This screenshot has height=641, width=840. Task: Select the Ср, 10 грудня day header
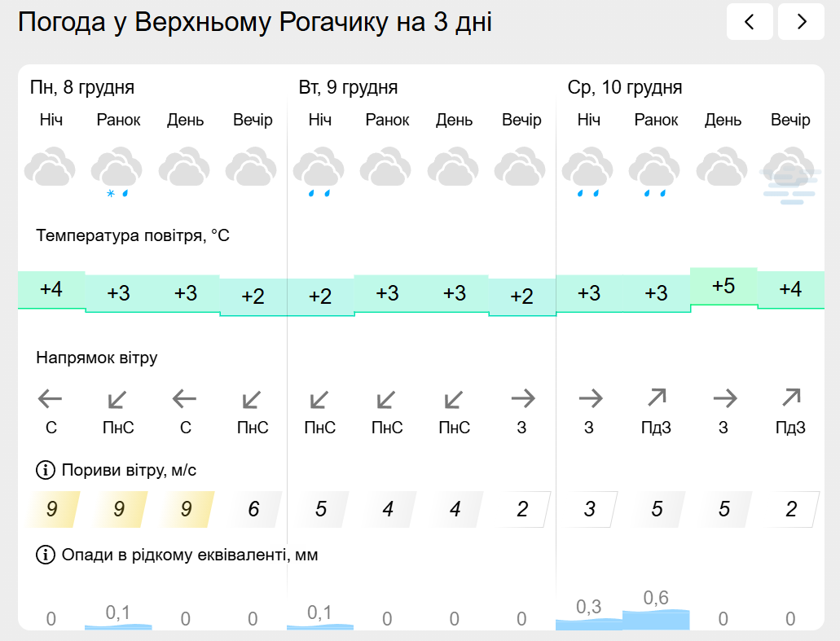[x=625, y=88]
